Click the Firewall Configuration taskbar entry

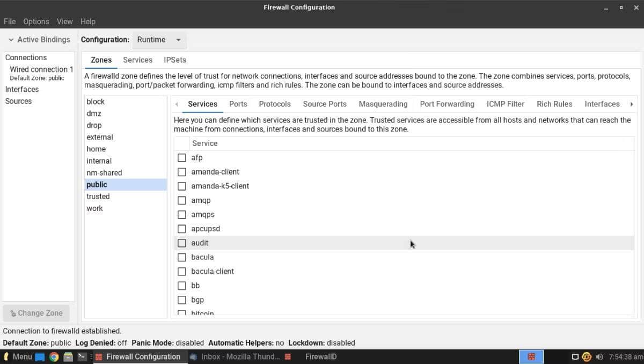pos(140,356)
